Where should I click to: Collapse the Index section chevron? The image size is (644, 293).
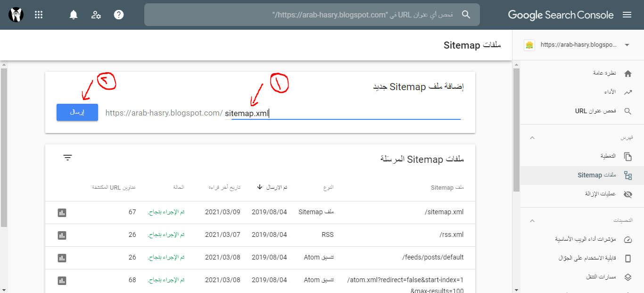tap(532, 138)
